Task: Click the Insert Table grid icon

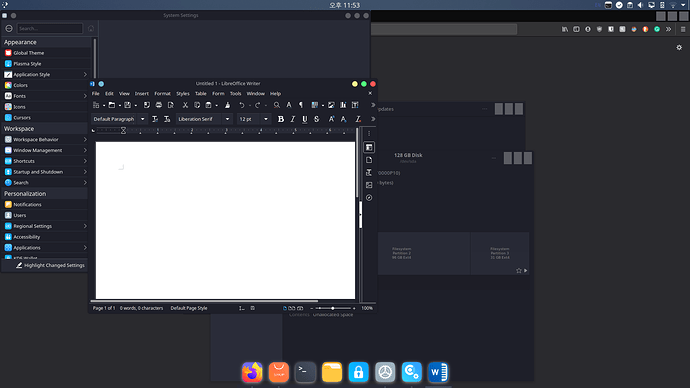Action: [x=315, y=105]
